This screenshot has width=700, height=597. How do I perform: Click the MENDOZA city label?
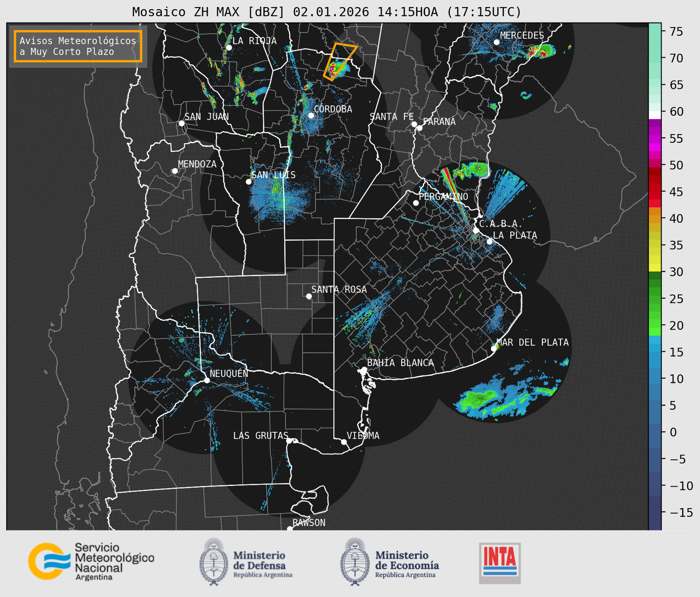tap(197, 164)
